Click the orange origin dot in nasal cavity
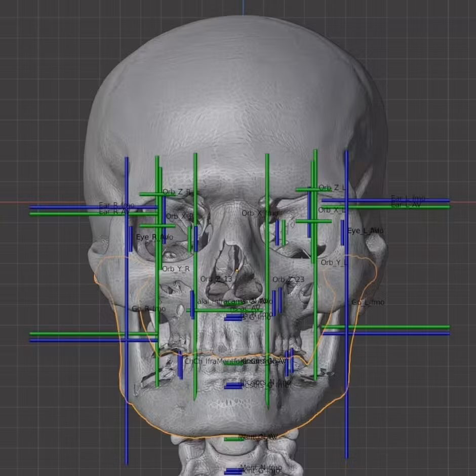The image size is (476, 476). click(x=236, y=270)
